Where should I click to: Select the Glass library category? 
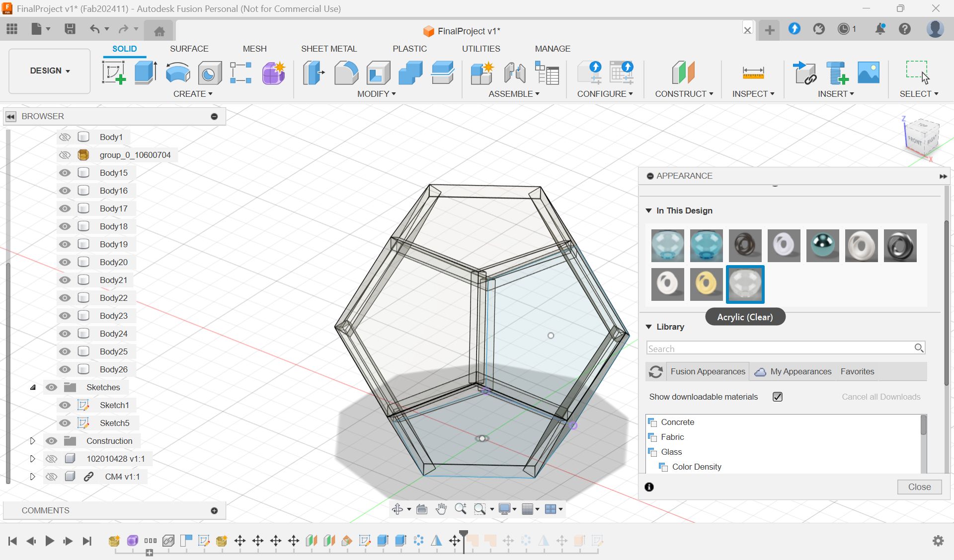click(671, 452)
